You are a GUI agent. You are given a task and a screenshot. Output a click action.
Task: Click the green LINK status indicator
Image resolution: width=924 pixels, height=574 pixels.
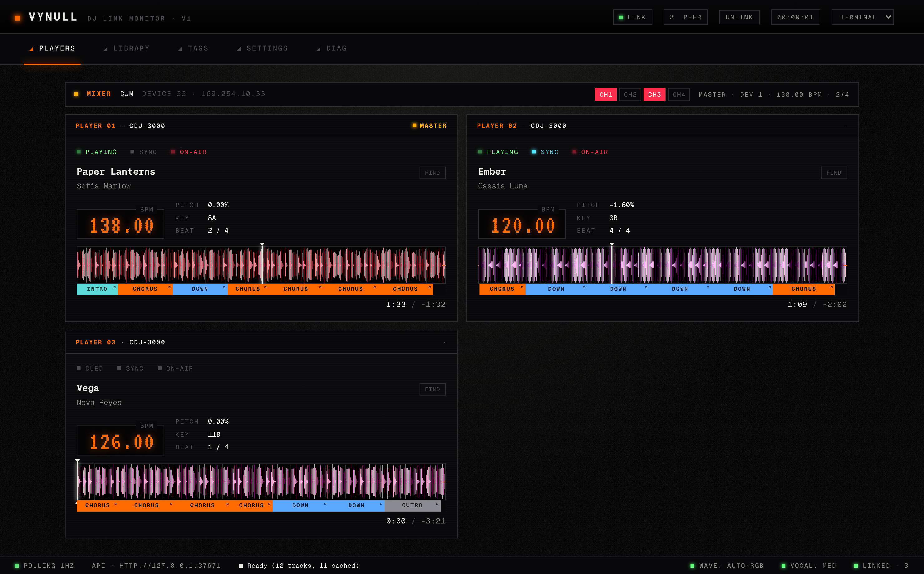point(632,17)
